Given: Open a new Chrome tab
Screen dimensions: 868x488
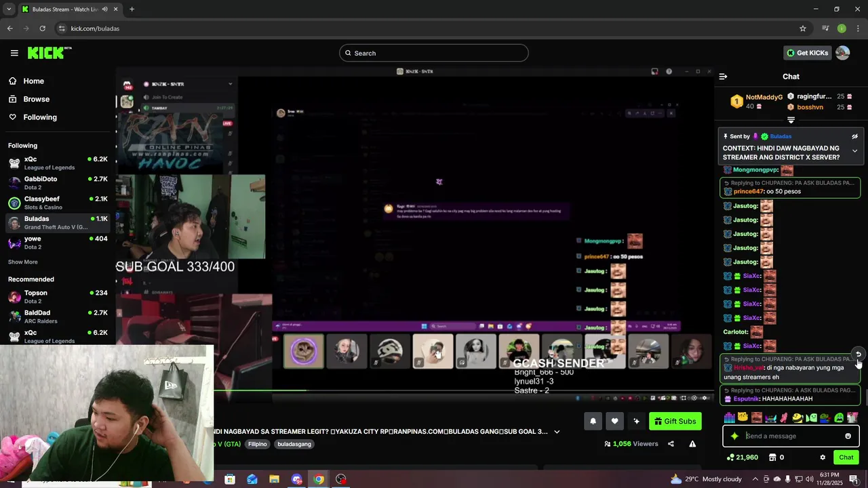Looking at the screenshot, I should click(x=132, y=9).
